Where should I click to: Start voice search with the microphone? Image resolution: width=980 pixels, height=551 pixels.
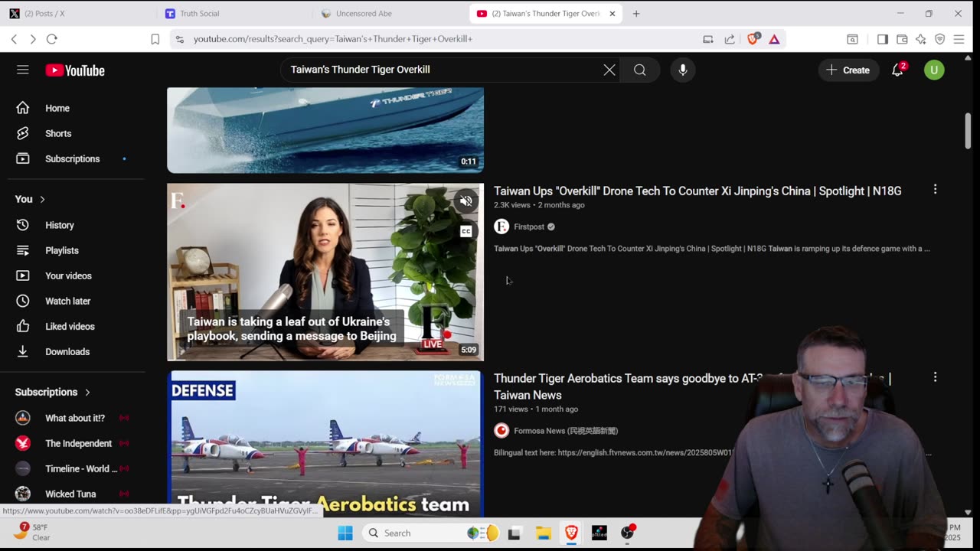pyautogui.click(x=683, y=70)
